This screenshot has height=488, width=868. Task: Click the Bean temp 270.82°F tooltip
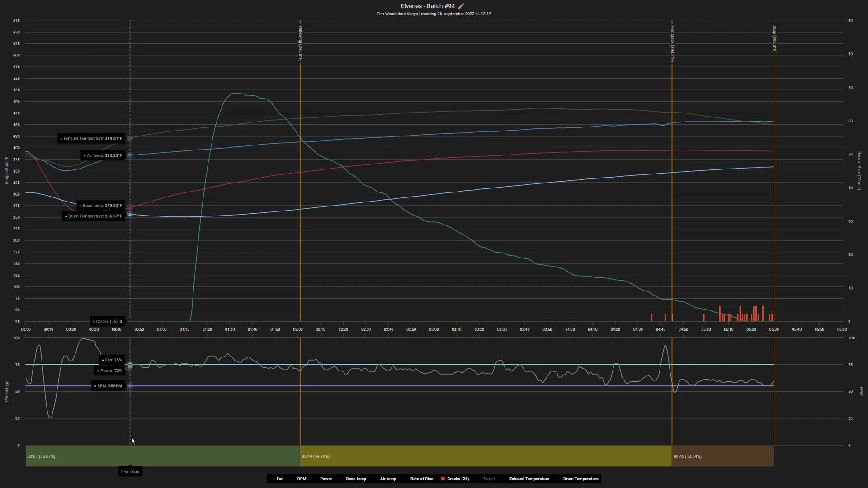(100, 206)
